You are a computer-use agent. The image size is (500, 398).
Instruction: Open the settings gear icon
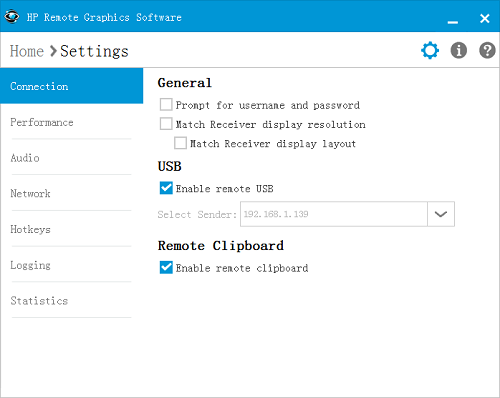(430, 51)
